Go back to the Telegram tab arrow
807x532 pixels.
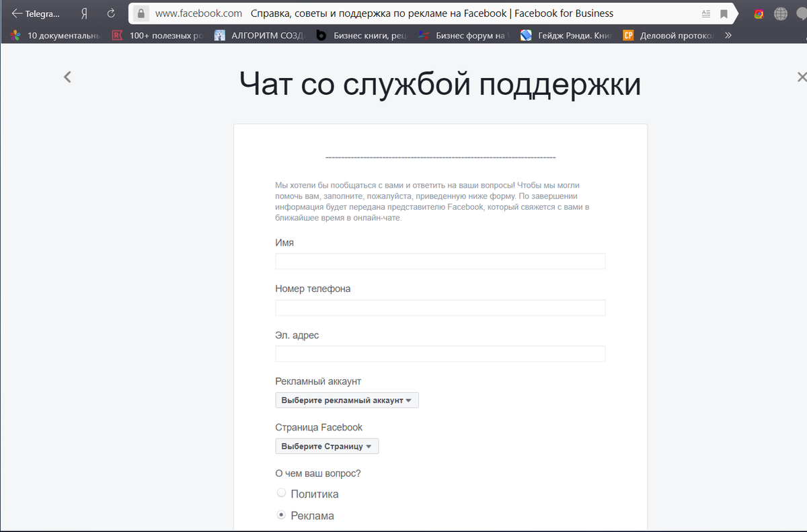point(17,13)
